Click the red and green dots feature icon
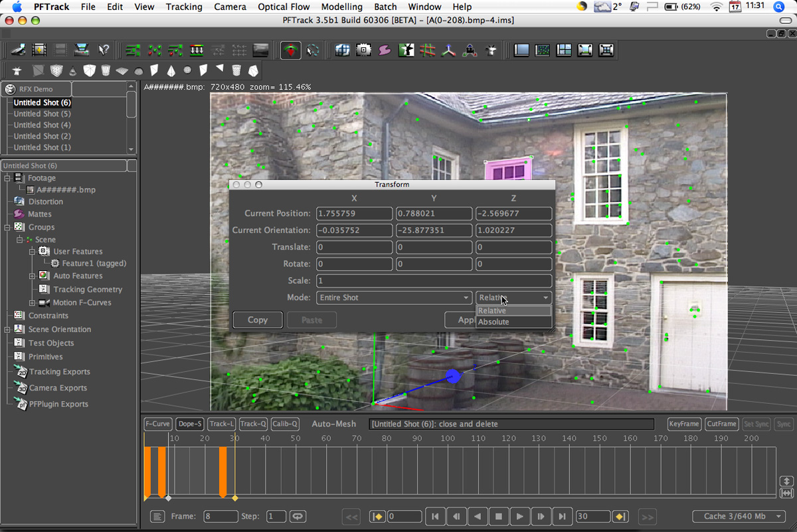Viewport: 797px width, 532px height. tap(155, 50)
